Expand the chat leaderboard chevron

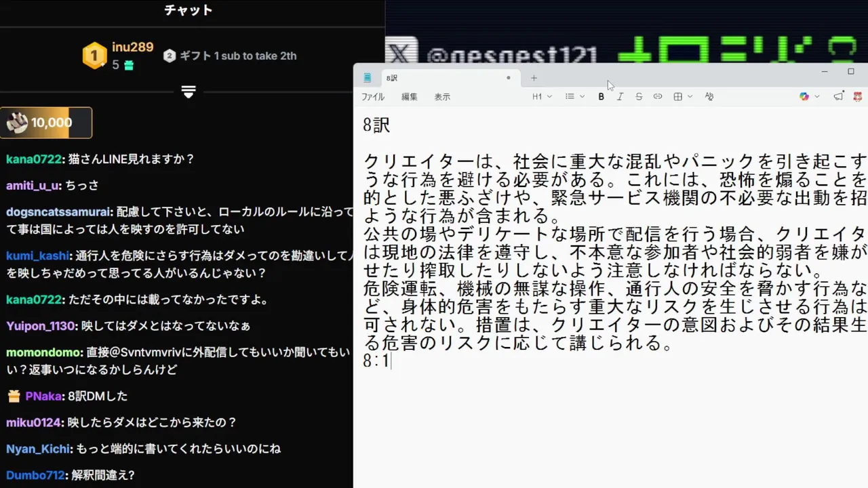click(189, 92)
